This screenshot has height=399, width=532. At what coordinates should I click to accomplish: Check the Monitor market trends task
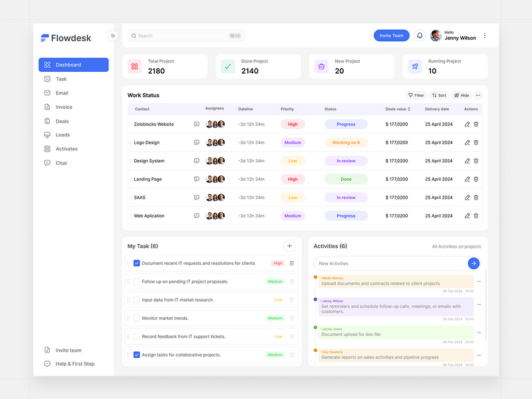(x=137, y=318)
